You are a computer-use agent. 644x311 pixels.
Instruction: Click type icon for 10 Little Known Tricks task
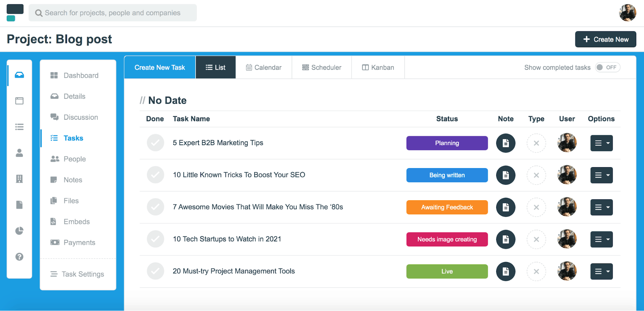[536, 175]
